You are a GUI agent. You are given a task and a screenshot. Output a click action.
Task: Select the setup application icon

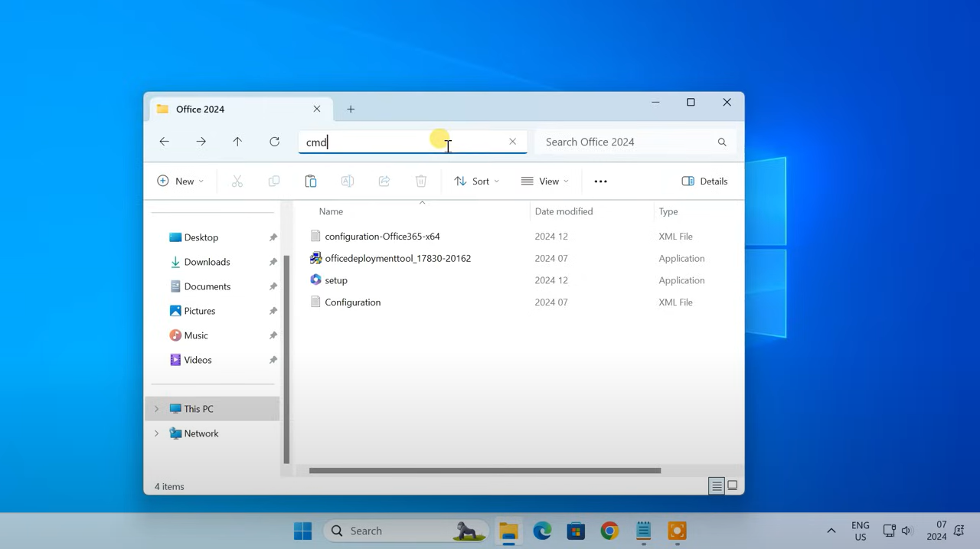point(315,280)
